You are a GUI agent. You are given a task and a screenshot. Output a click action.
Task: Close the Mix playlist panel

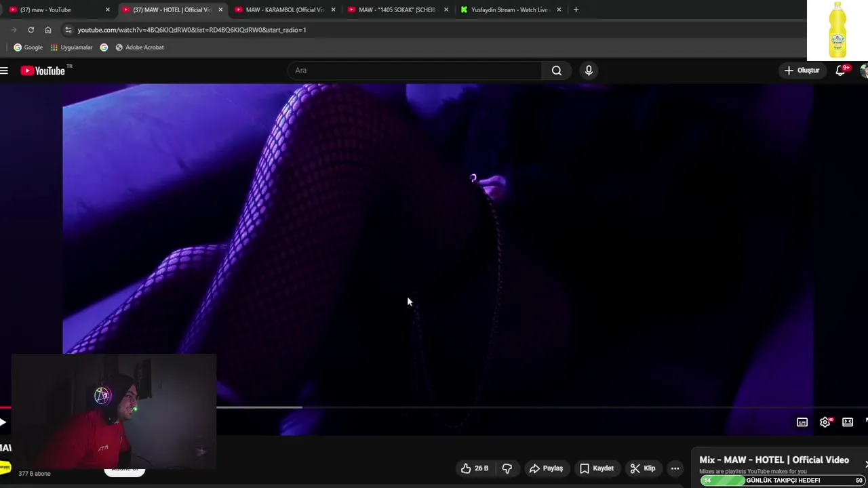pyautogui.click(x=866, y=464)
